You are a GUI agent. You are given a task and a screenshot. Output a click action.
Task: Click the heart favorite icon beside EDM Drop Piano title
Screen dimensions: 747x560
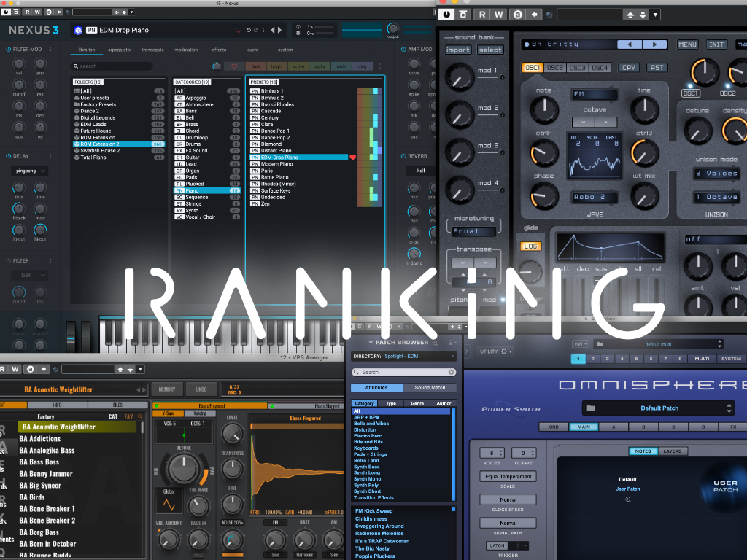click(239, 30)
